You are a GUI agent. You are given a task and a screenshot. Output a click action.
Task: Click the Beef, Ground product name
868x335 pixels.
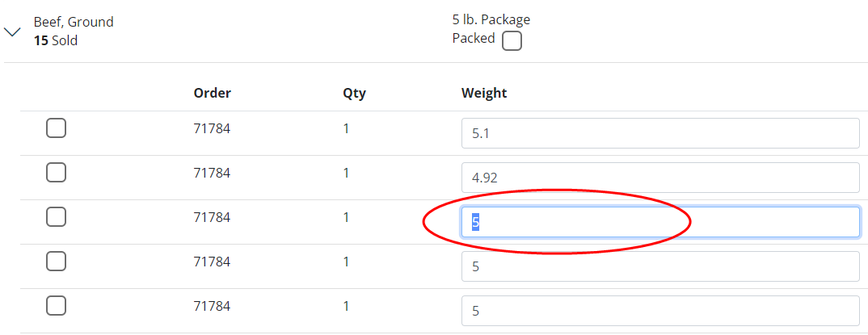(x=74, y=22)
